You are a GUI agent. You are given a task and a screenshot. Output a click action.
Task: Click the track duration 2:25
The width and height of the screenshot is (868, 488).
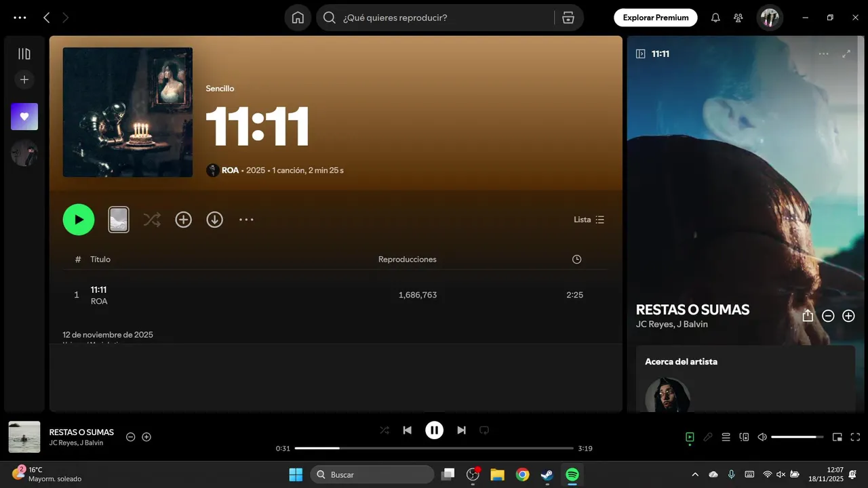[x=574, y=295]
